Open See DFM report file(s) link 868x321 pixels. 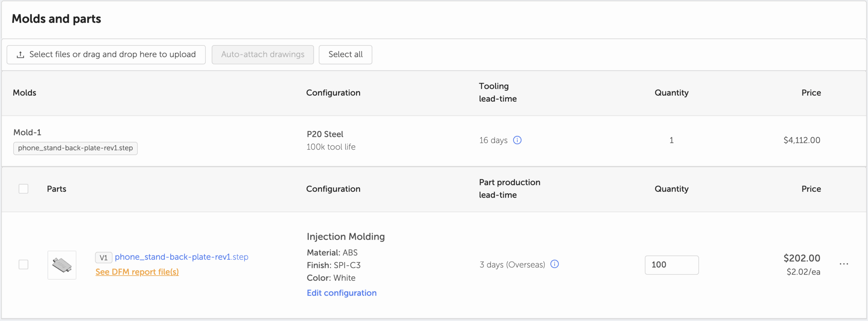click(137, 272)
